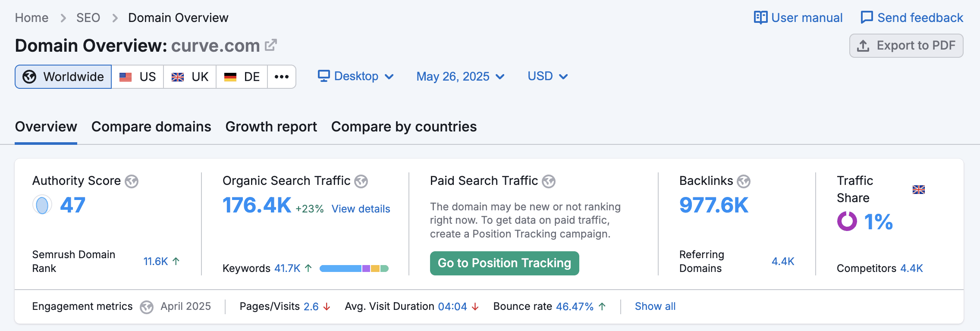
Task: Open the Growth report tab
Action: pos(271,127)
